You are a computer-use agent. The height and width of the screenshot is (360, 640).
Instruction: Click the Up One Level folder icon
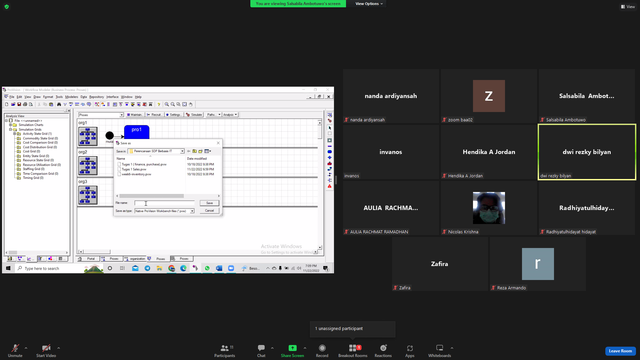tap(195, 151)
